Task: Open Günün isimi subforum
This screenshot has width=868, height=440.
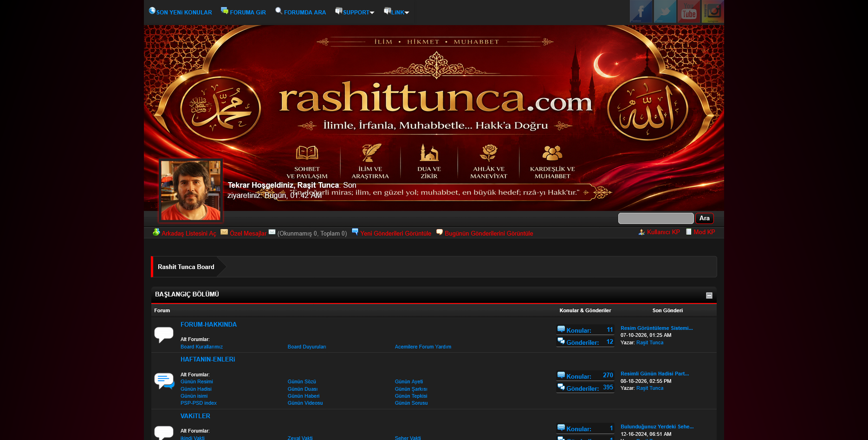Action: click(194, 396)
